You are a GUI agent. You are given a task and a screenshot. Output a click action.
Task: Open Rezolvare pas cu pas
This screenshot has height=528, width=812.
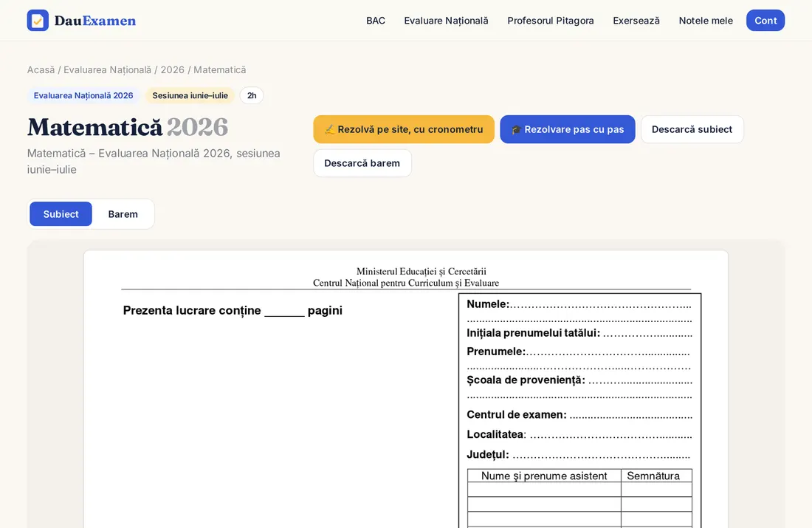pos(568,129)
